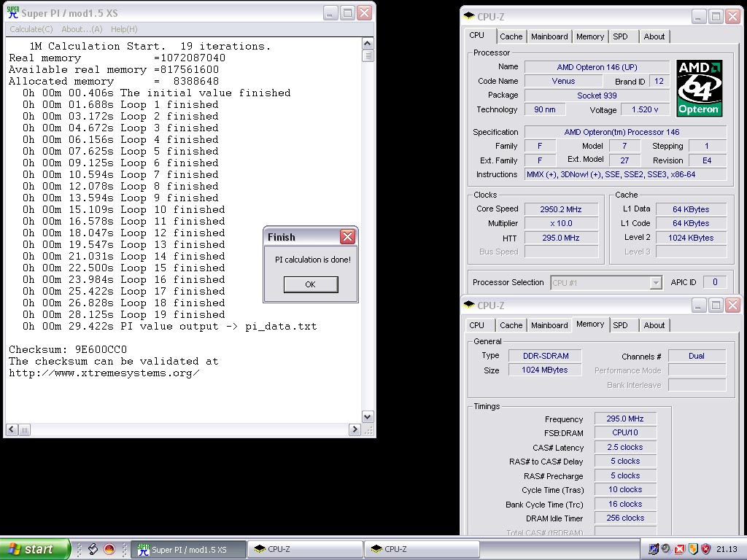
Task: Select the second CPU-Z taskbar button
Action: pos(422,550)
